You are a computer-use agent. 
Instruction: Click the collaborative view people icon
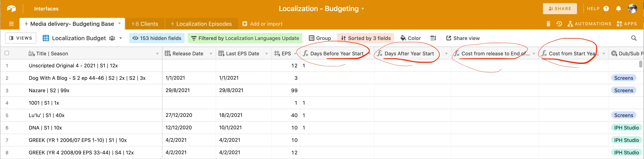click(x=112, y=38)
